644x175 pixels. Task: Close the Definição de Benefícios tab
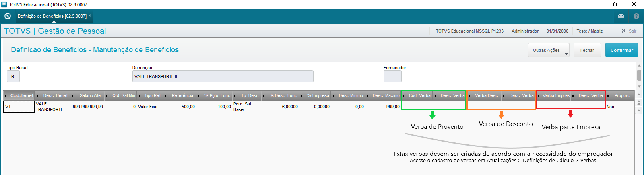tap(90, 16)
